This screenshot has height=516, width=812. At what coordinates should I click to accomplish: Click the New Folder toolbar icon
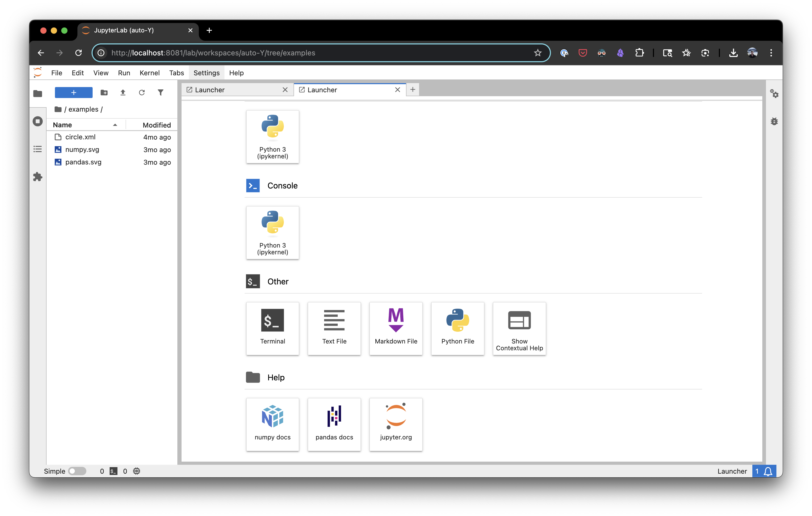(104, 92)
